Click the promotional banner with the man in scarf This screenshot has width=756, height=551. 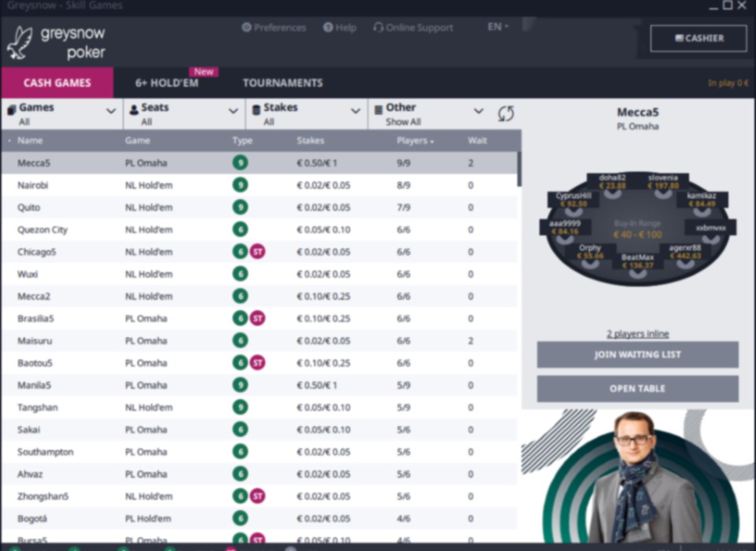pos(639,476)
